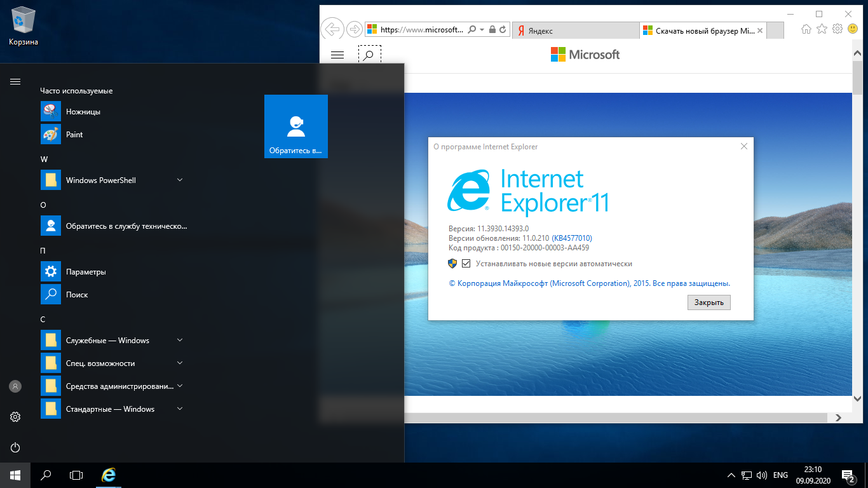Open Средства администрирования folder entry
This screenshot has width=868, height=488.
(114, 386)
